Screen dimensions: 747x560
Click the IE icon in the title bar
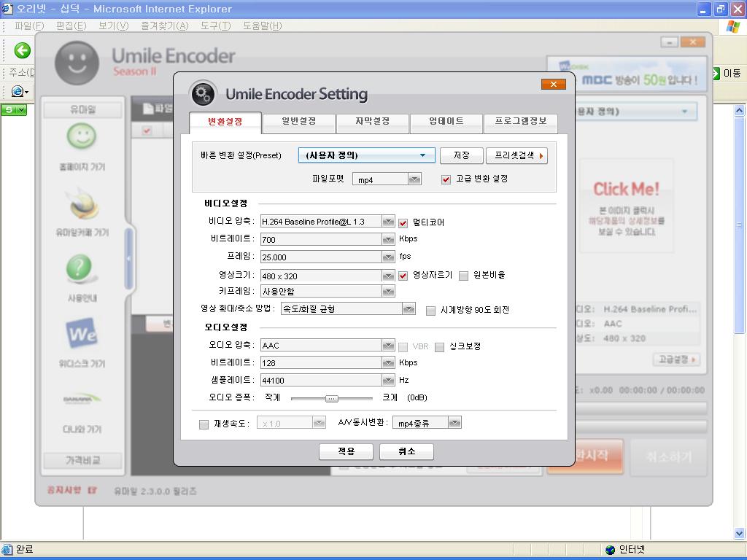click(x=7, y=9)
